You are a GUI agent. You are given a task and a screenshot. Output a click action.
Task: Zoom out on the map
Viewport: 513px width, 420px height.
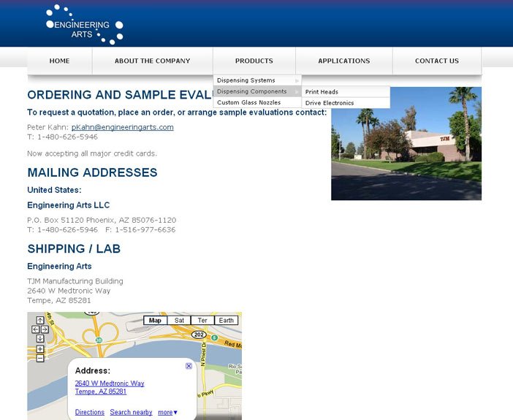point(39,358)
